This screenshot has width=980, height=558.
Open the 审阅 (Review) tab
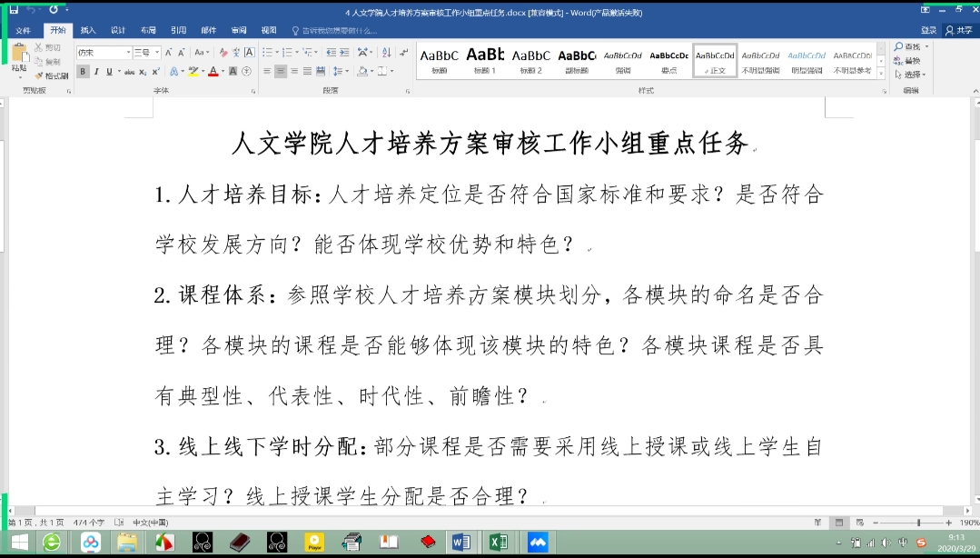(239, 30)
